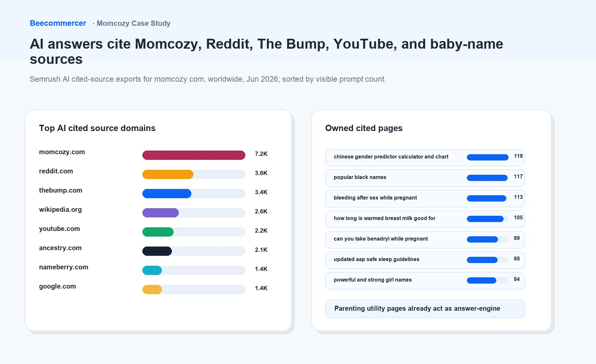Click the 119 count value
Viewport: 596px width, 364px height.
(518, 156)
